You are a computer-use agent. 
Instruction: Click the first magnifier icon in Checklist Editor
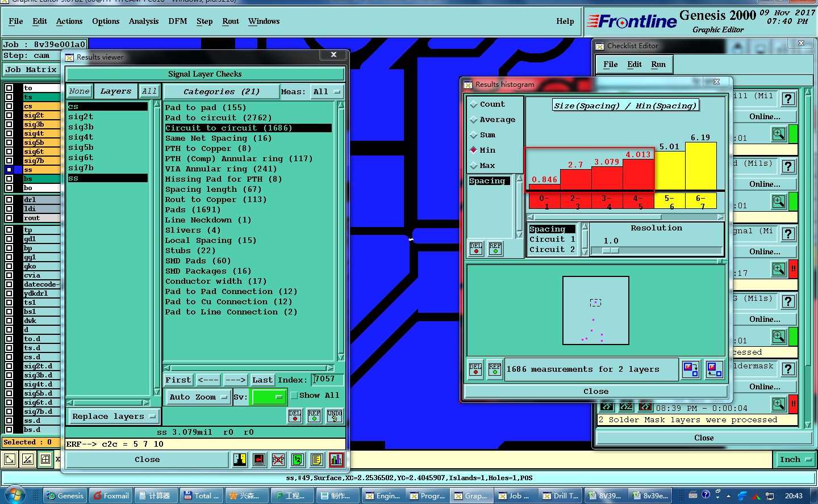[x=779, y=134]
